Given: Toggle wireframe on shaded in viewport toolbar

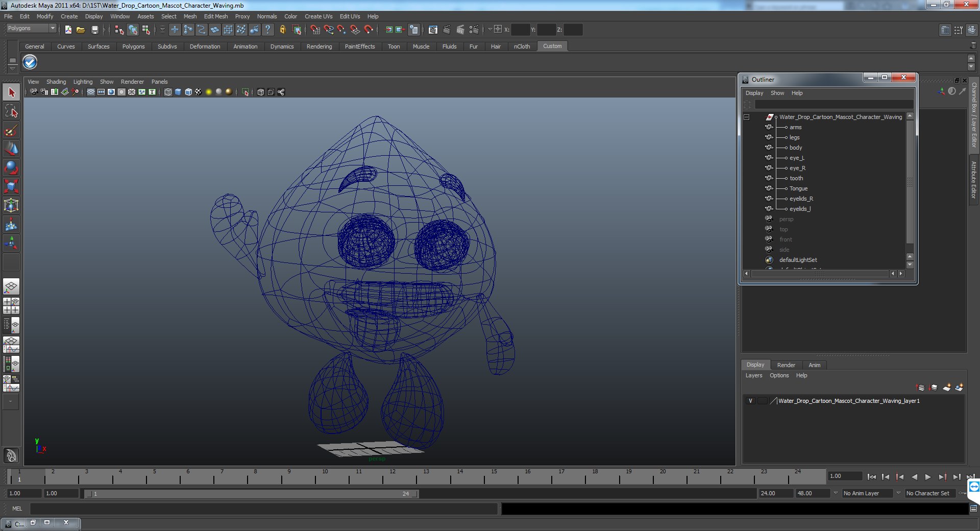Looking at the screenshot, I should point(188,92).
